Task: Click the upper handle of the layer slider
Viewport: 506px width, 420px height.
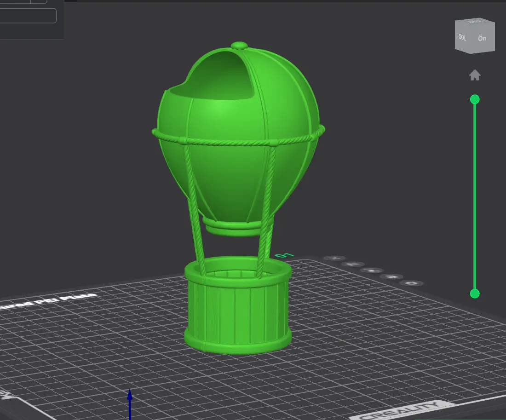Action: tap(475, 99)
